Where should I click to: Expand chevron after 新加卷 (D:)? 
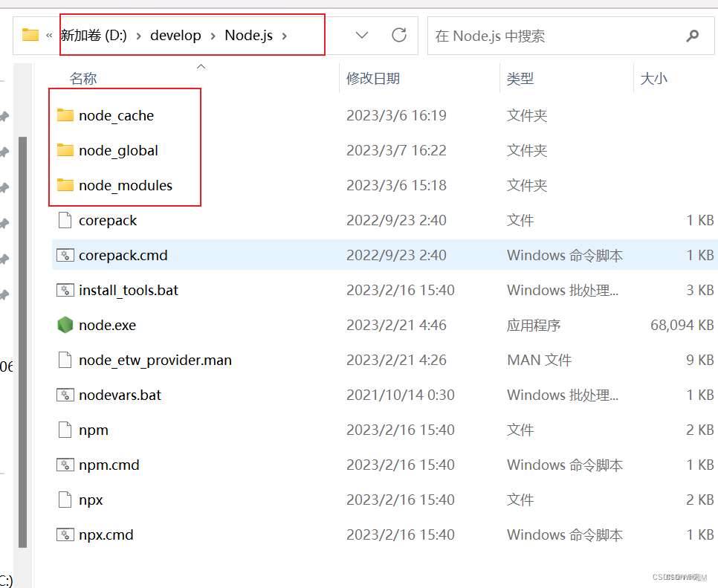pyautogui.click(x=138, y=36)
